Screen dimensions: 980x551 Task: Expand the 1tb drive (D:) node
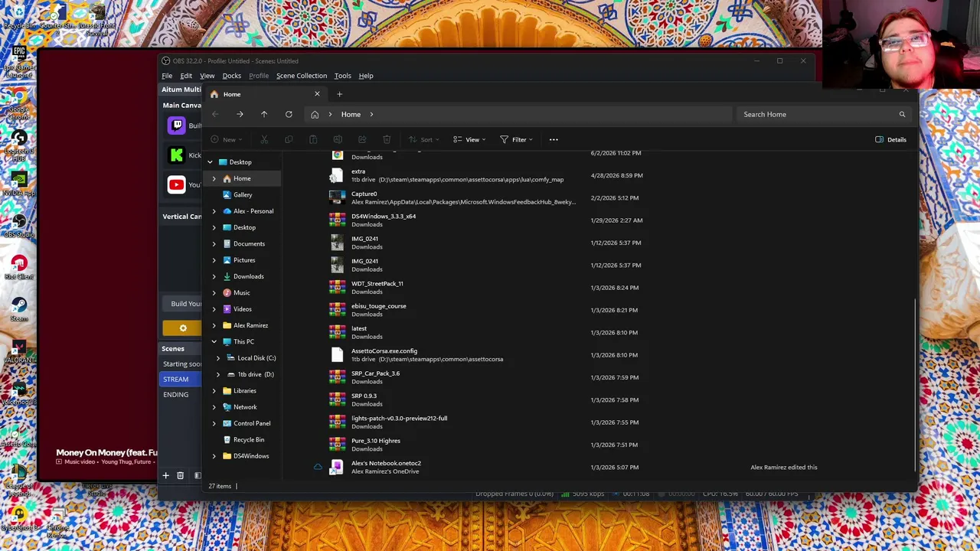coord(218,374)
